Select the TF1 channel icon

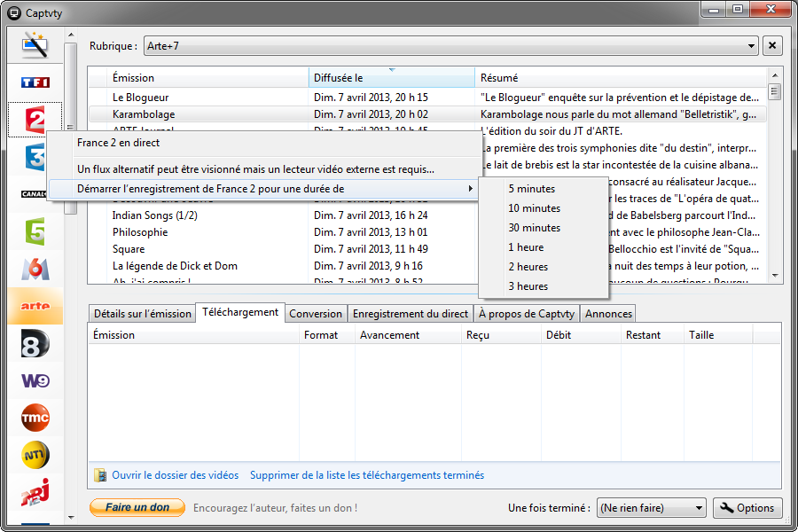coord(35,82)
